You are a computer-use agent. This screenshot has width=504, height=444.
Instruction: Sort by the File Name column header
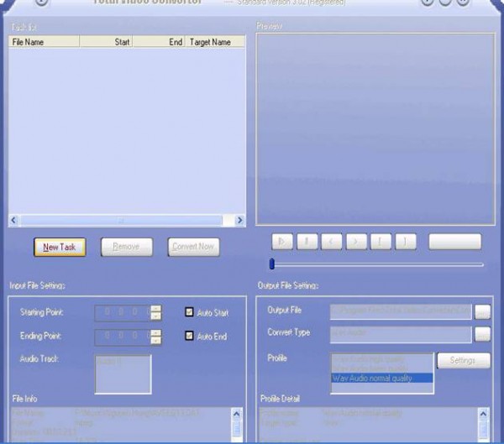[44, 42]
